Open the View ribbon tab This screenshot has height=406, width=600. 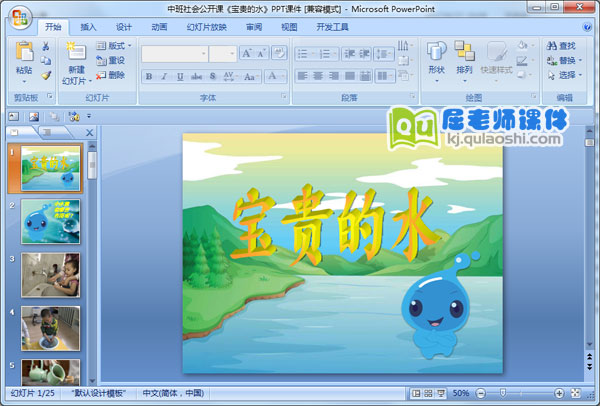click(x=289, y=27)
